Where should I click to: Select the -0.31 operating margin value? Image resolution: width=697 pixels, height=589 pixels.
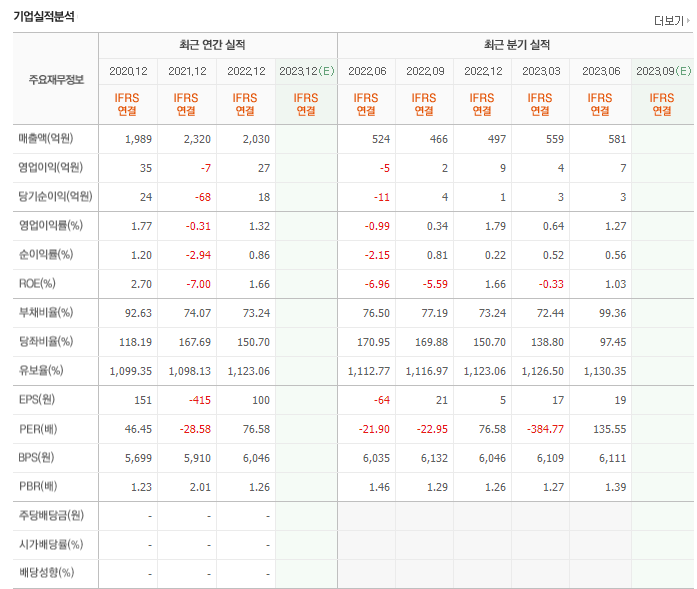coord(198,226)
